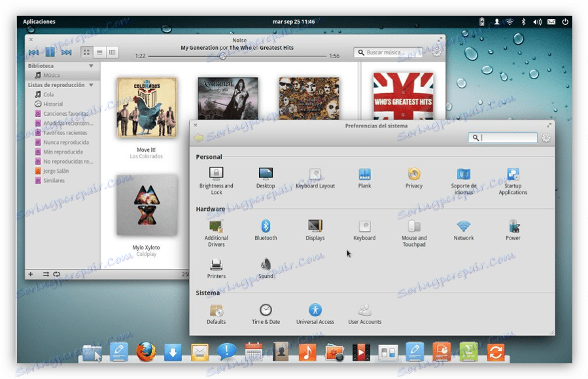Viewport: 588px width, 379px height.
Task: Open Displays settings
Action: pyautogui.click(x=315, y=230)
